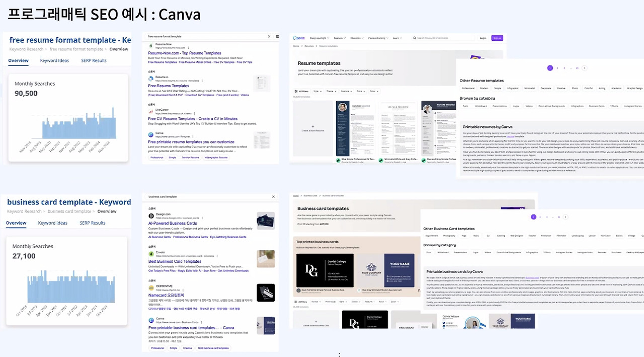Viewport: 644px width, 357px height.
Task: Open the Theme filter on resume templates
Action: tap(331, 91)
